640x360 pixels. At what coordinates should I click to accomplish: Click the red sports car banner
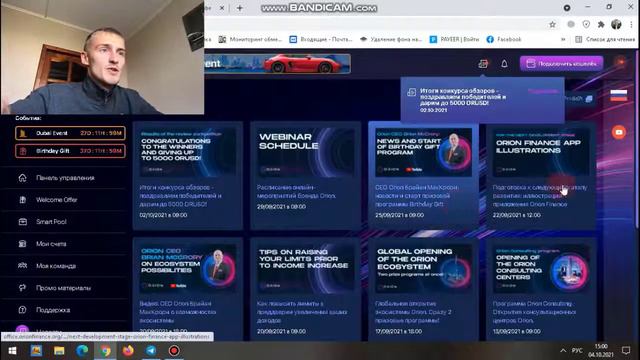278,64
